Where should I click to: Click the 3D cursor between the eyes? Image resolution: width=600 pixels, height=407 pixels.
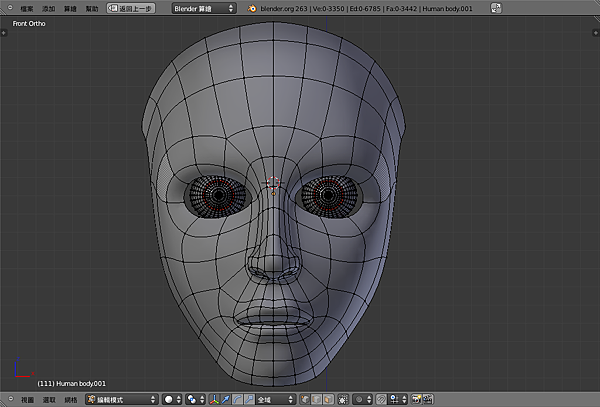pyautogui.click(x=273, y=184)
